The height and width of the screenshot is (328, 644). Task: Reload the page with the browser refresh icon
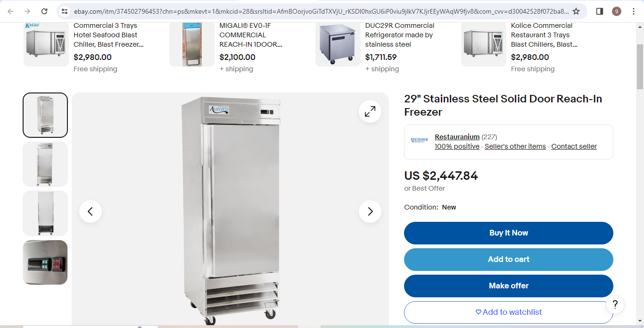[44, 11]
